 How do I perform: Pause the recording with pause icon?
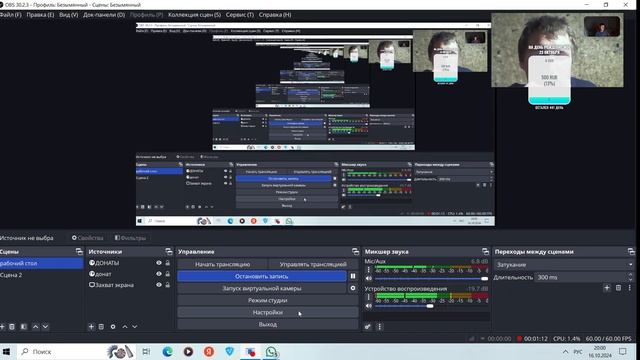coord(353,276)
